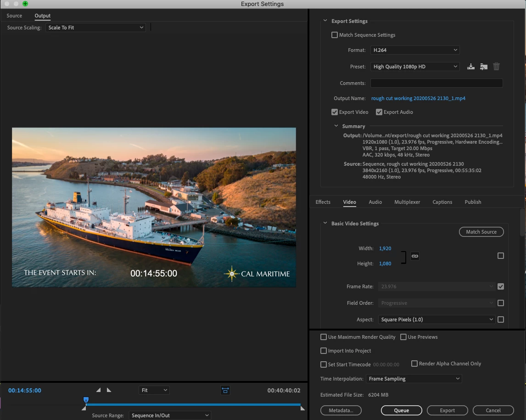Click the output name file link
Screen dimensions: 526x420
(x=418, y=98)
